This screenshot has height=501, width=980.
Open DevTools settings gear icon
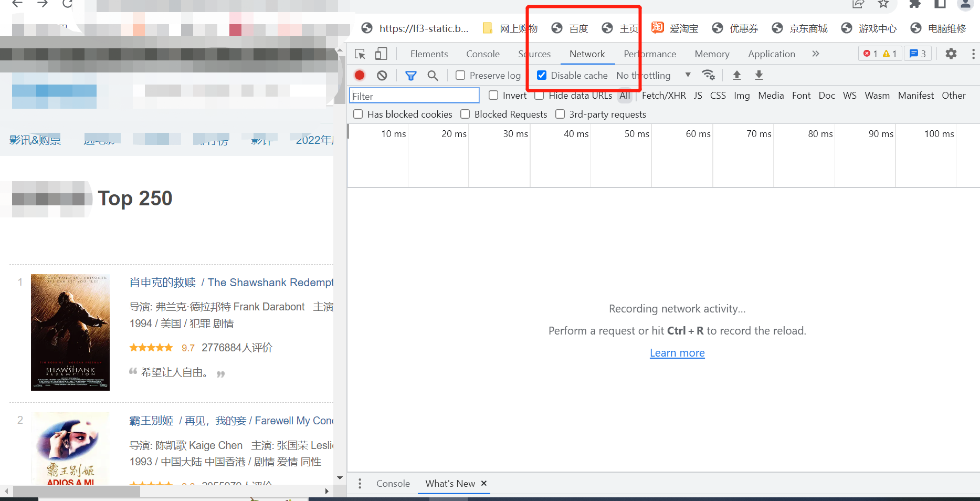coord(951,54)
